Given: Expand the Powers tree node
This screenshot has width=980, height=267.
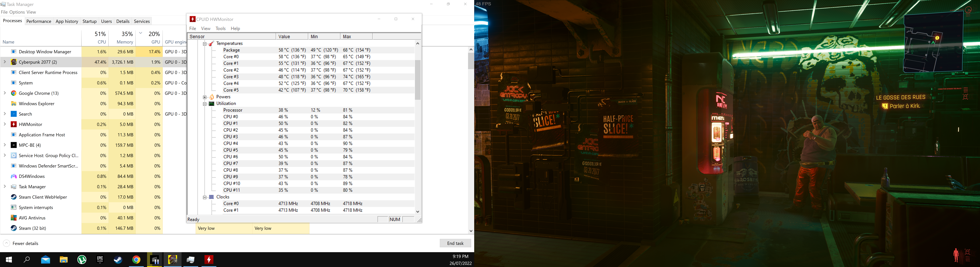Looking at the screenshot, I should tap(205, 97).
